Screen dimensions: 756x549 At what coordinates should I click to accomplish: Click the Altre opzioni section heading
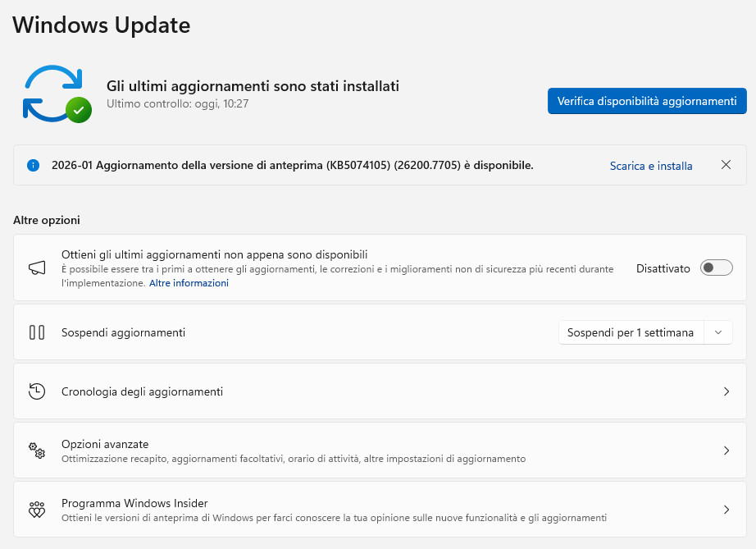[47, 220]
